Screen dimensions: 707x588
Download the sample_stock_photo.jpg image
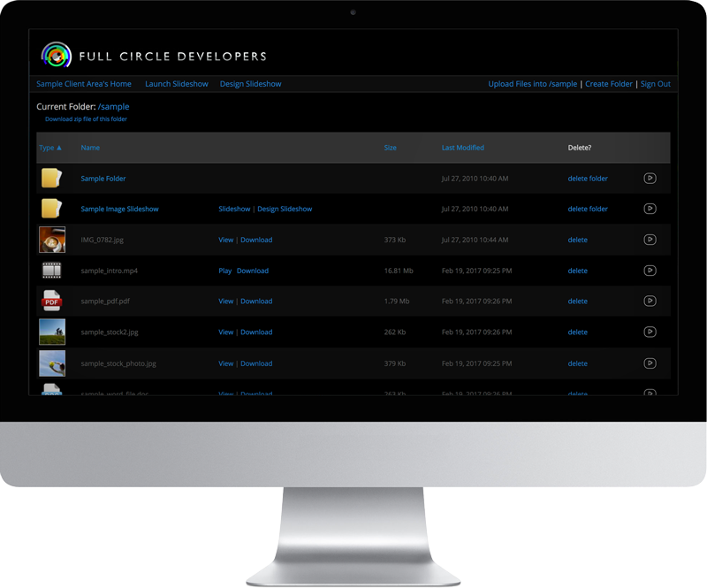click(256, 363)
